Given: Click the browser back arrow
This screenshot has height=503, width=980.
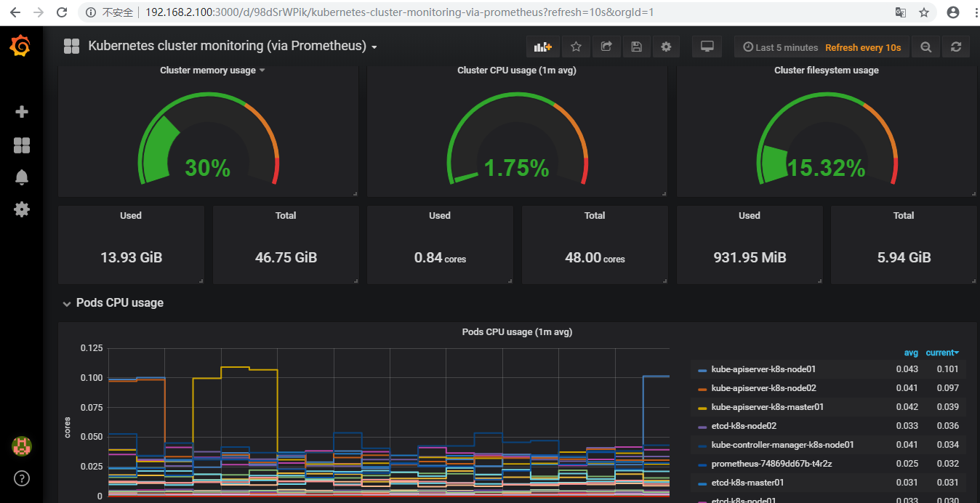Looking at the screenshot, I should tap(15, 12).
